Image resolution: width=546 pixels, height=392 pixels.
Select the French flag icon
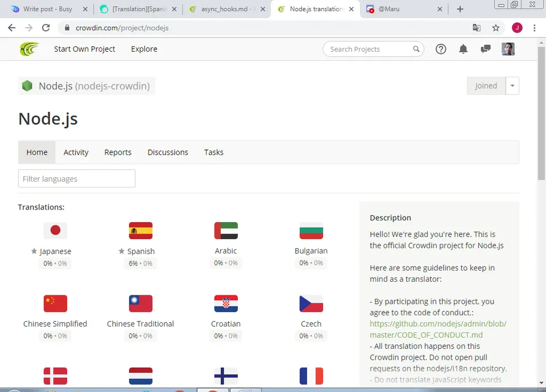click(311, 376)
